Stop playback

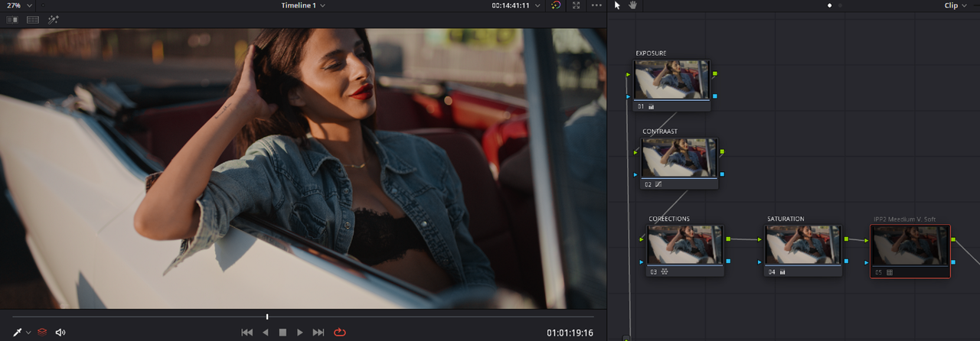(x=283, y=333)
